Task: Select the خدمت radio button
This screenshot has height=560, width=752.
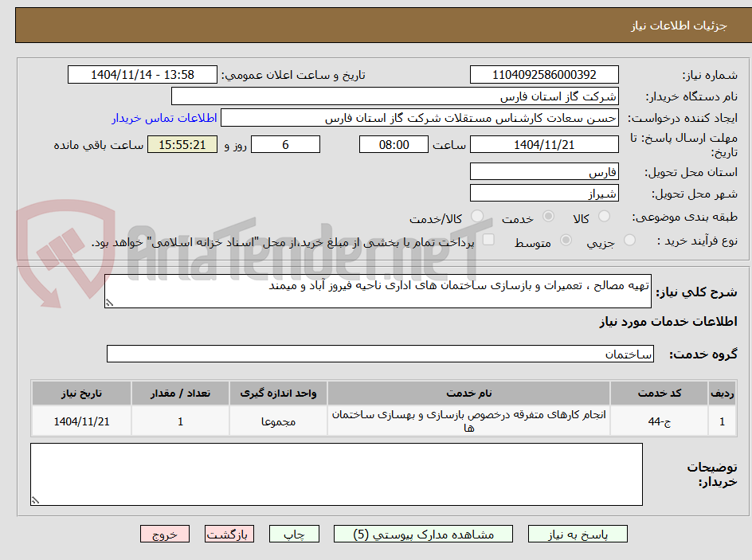Action: 548,217
